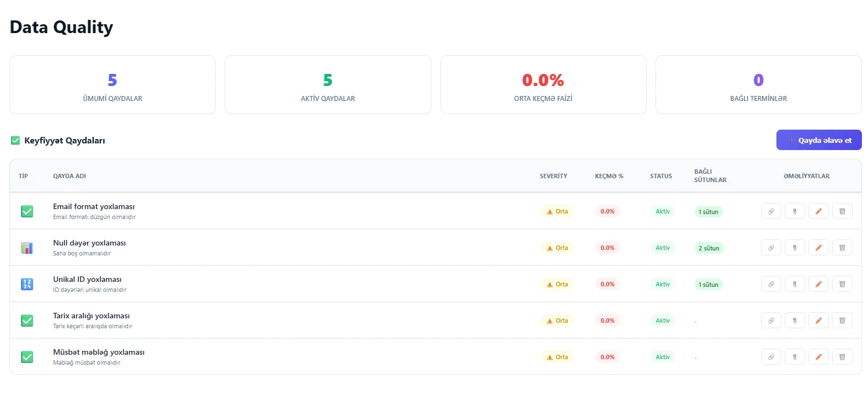Click Orta severity badge in Email format row
Viewport: 868px width, 395px height.
click(x=557, y=211)
